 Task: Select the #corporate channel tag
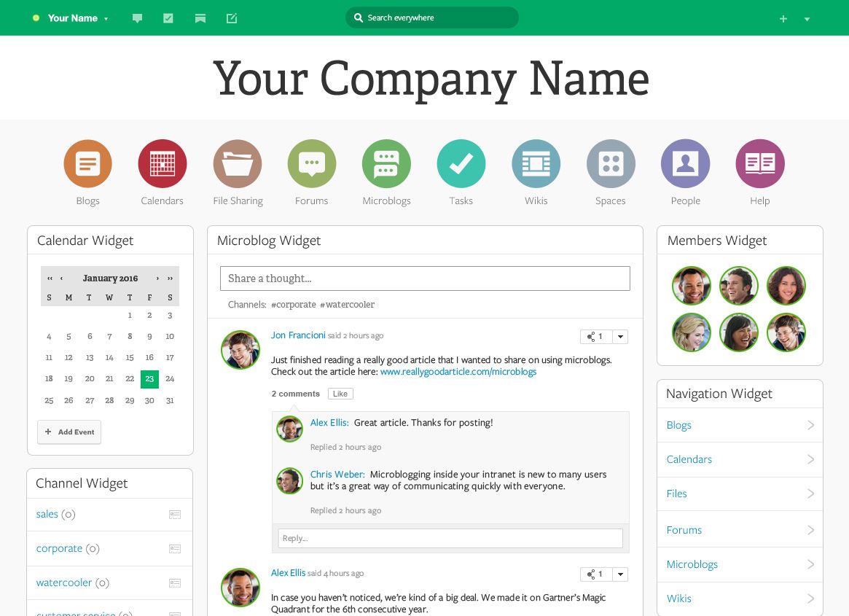point(294,304)
